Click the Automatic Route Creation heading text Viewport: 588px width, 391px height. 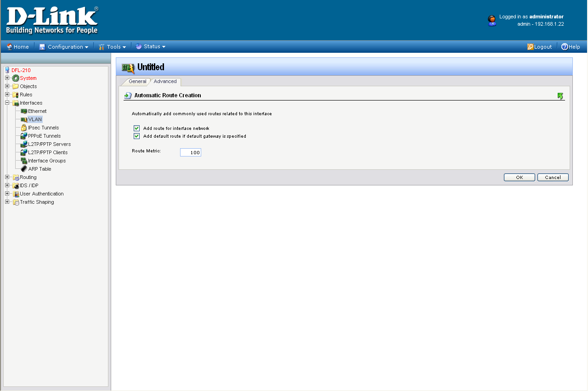pyautogui.click(x=168, y=95)
